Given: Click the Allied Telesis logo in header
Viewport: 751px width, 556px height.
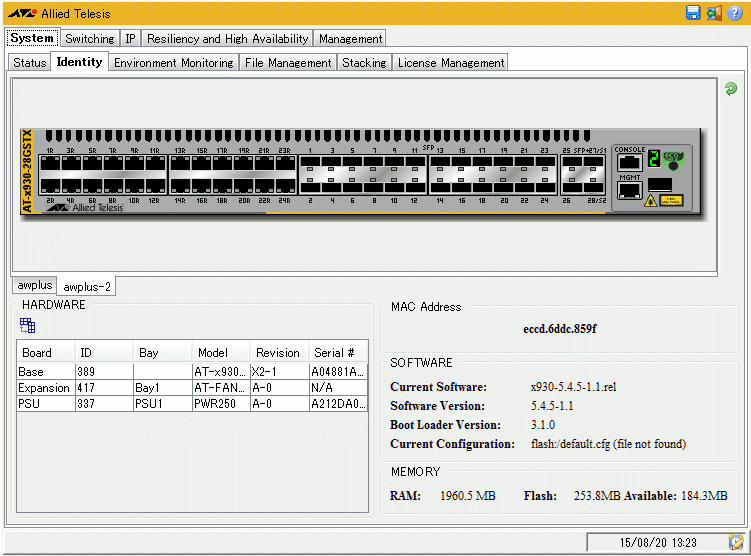Looking at the screenshot, I should 58,14.
